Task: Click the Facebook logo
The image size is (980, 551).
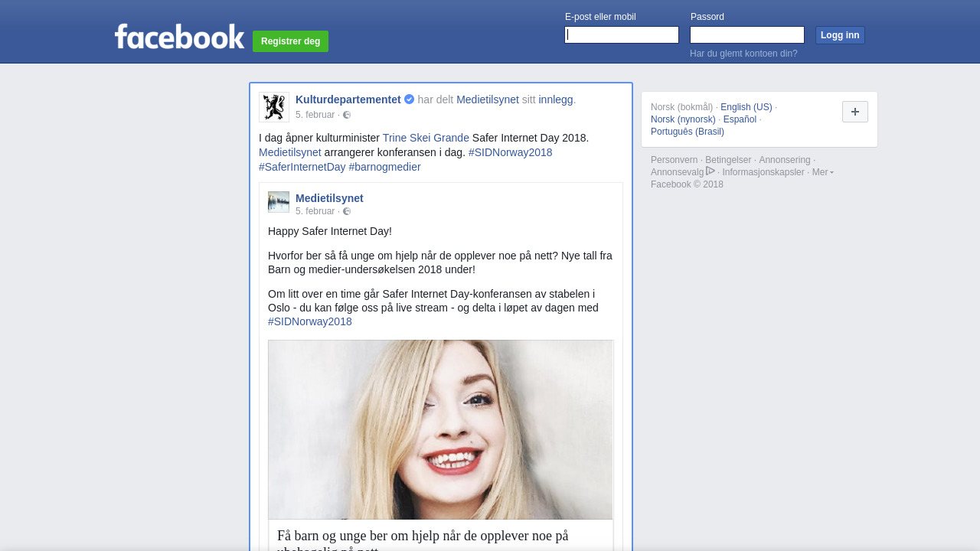Action: [x=180, y=36]
